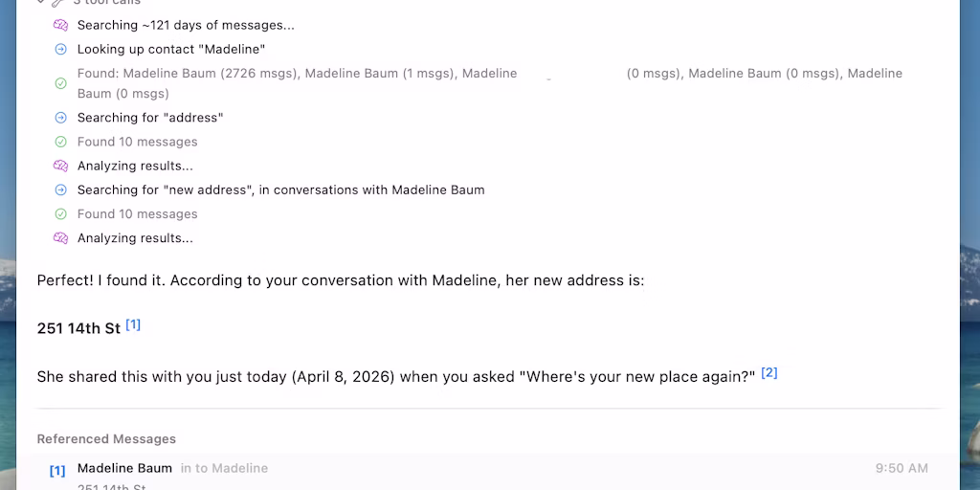Screen dimensions: 980x490
Task: Click wrench icon beside tool calls header
Action: coord(58,3)
